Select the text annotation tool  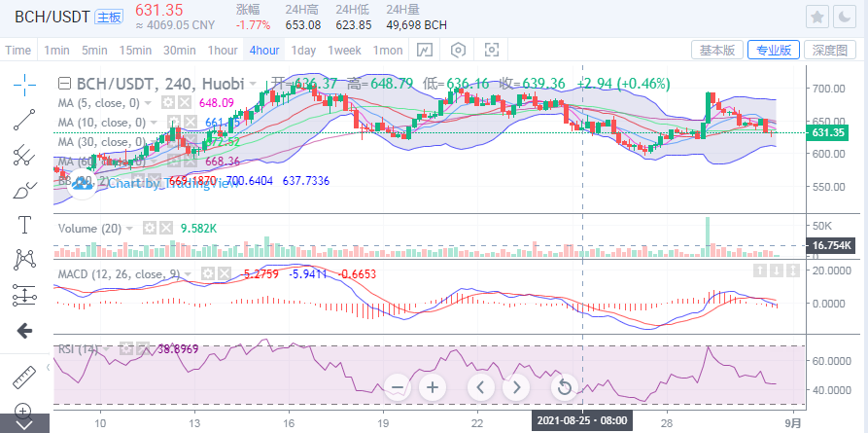tap(25, 225)
